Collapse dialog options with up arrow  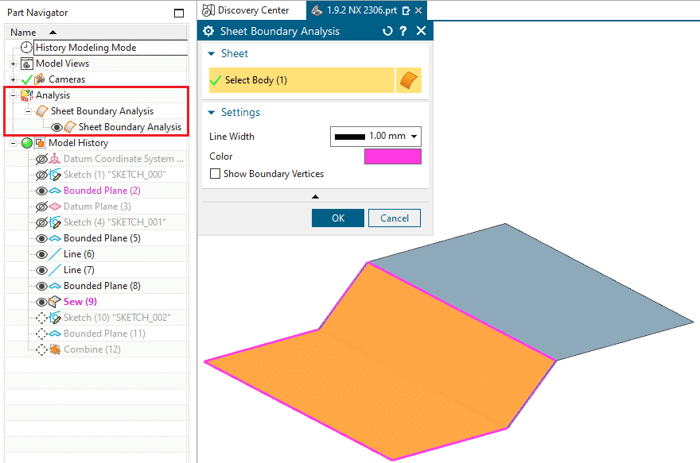pos(315,196)
